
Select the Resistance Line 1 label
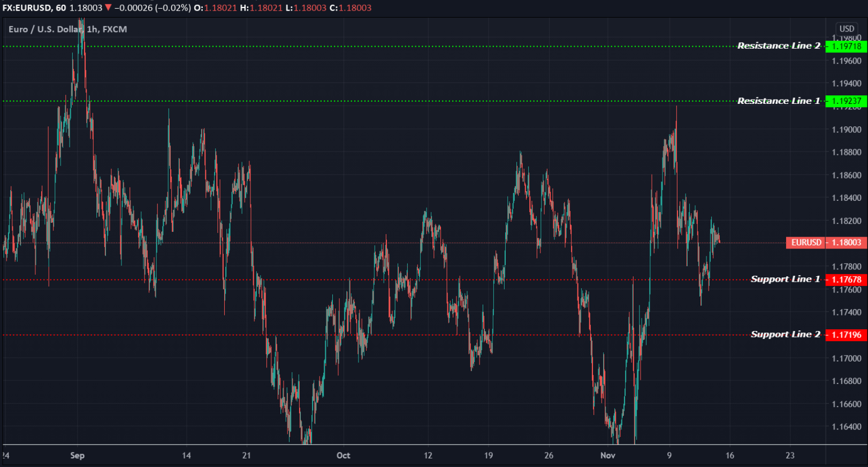tap(779, 101)
